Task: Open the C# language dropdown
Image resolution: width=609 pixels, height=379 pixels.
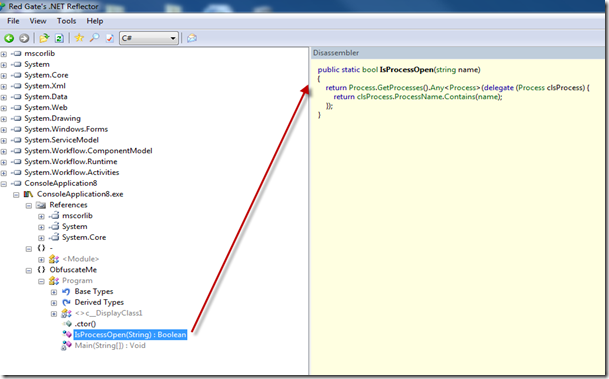Action: pos(149,38)
